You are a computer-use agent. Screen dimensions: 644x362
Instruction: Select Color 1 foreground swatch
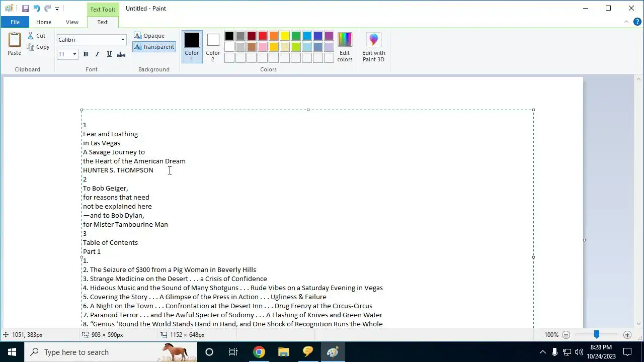pos(192,47)
